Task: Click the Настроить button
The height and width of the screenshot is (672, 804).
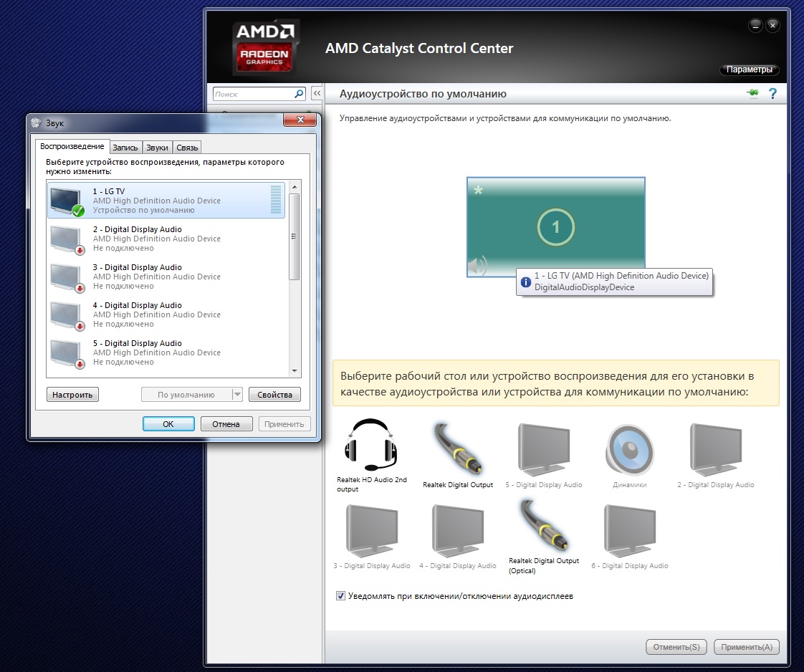Action: pyautogui.click(x=72, y=395)
